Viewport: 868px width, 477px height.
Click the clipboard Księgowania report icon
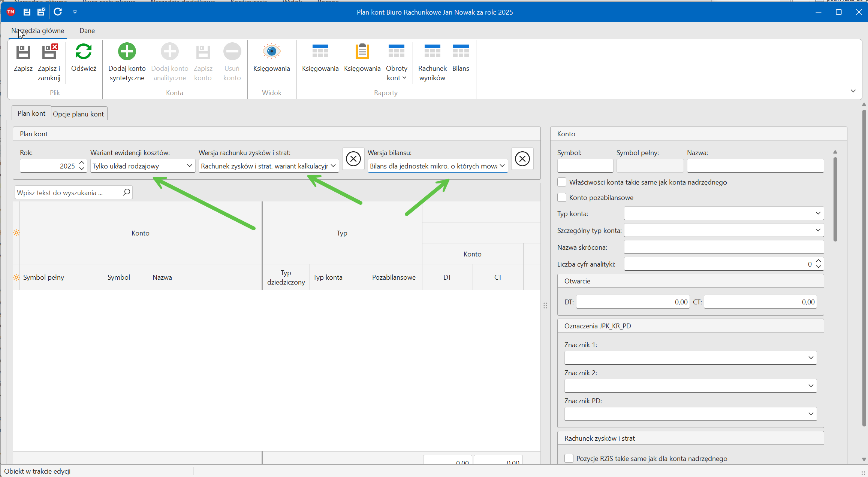click(362, 52)
